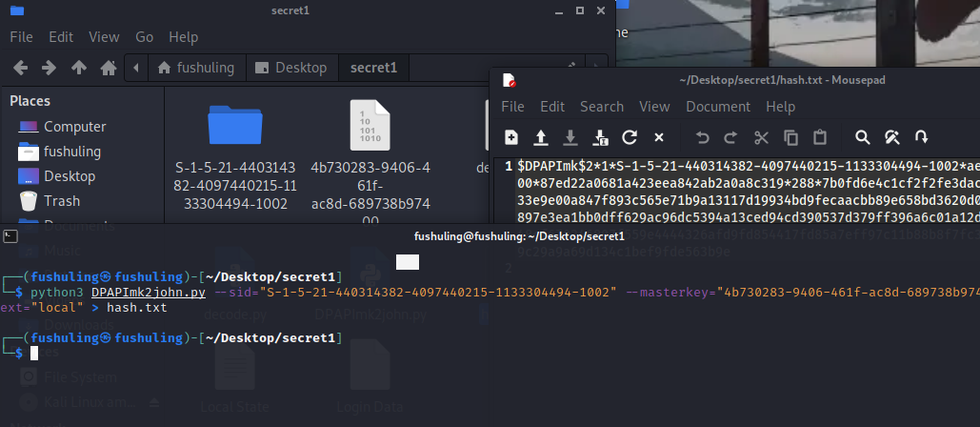The image size is (980, 427).
Task: Click the Go to line icon
Action: (x=922, y=137)
